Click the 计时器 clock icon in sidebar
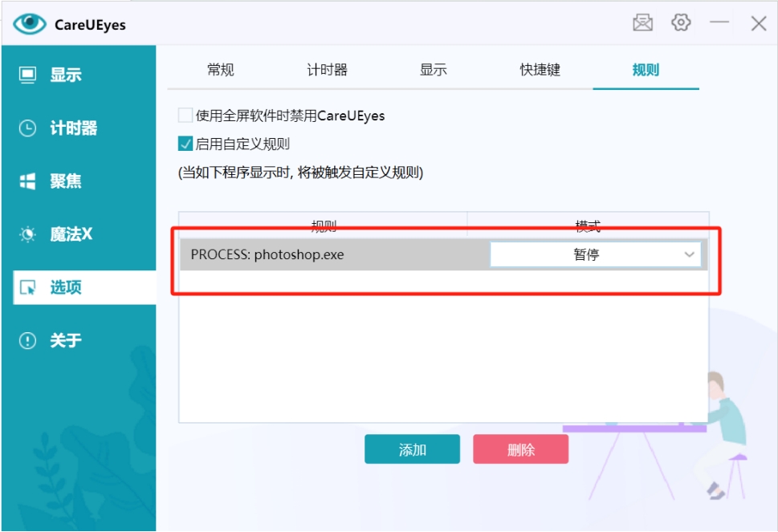This screenshot has height=532, width=778. pos(28,128)
